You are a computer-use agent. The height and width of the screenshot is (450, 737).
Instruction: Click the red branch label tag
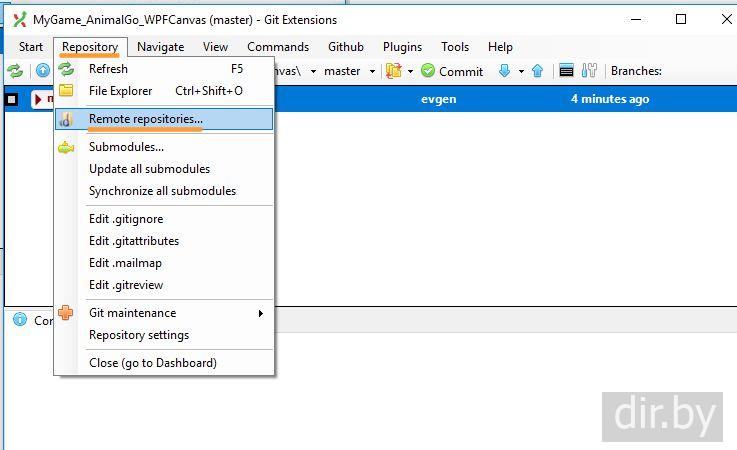pyautogui.click(x=43, y=99)
